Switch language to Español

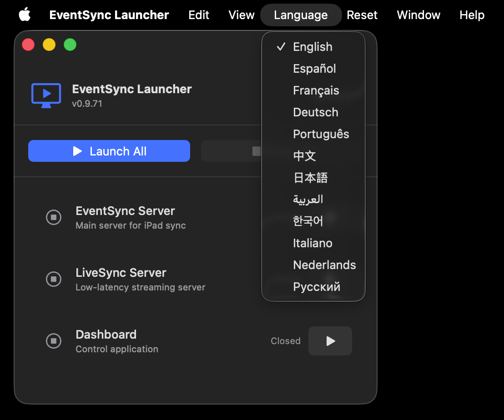[x=313, y=69]
